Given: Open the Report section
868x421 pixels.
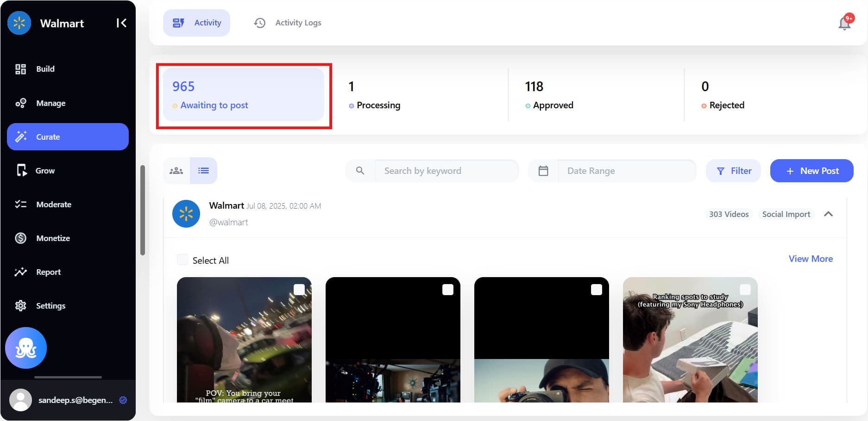Looking at the screenshot, I should (x=68, y=272).
